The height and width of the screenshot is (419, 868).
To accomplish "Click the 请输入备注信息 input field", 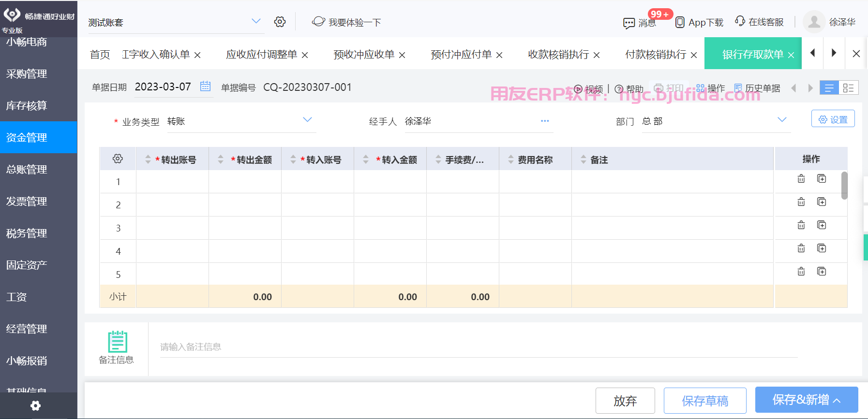I will tap(479, 347).
